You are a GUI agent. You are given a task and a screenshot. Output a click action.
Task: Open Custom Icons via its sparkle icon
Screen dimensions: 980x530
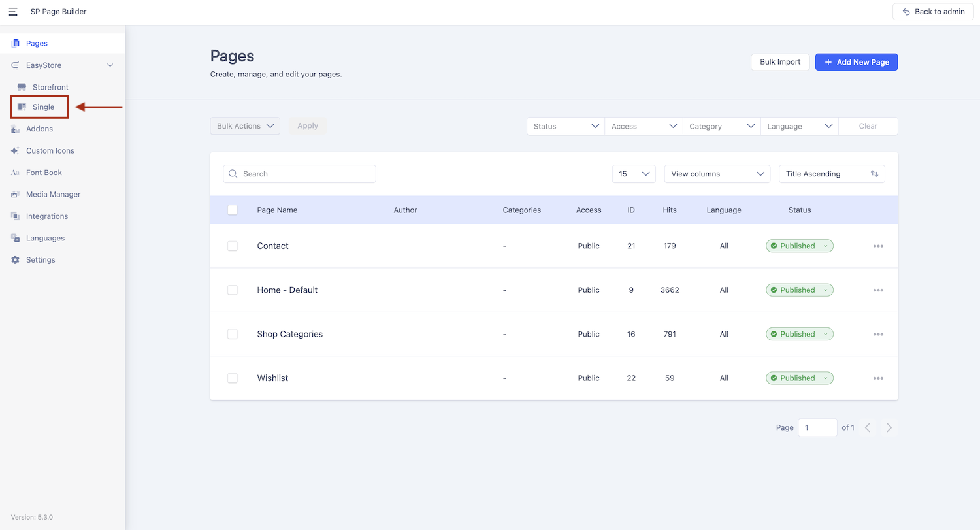[15, 150]
